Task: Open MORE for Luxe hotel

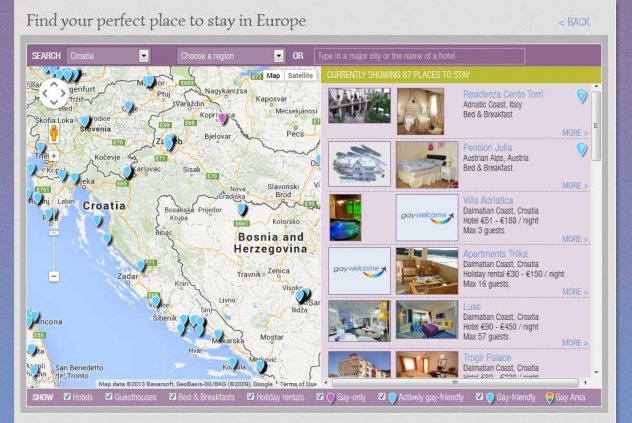Action: [x=575, y=343]
